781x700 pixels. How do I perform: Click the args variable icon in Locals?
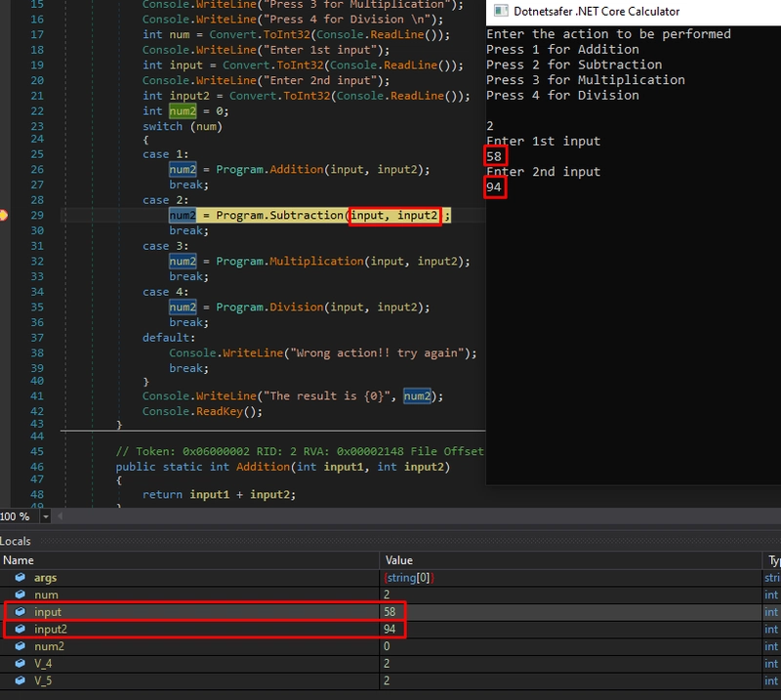click(21, 578)
